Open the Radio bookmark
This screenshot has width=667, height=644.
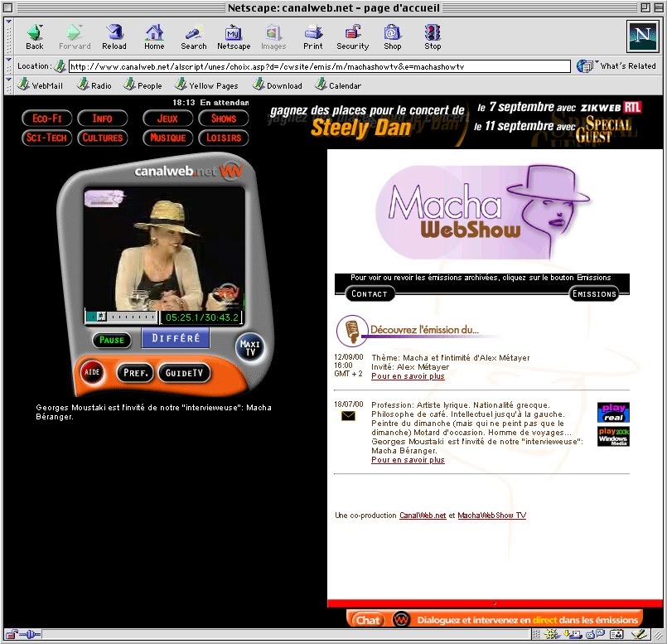tap(94, 85)
